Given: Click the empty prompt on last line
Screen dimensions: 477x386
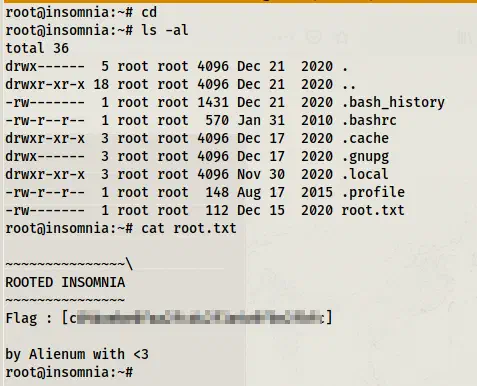Looking at the screenshot, I should [x=69, y=372].
